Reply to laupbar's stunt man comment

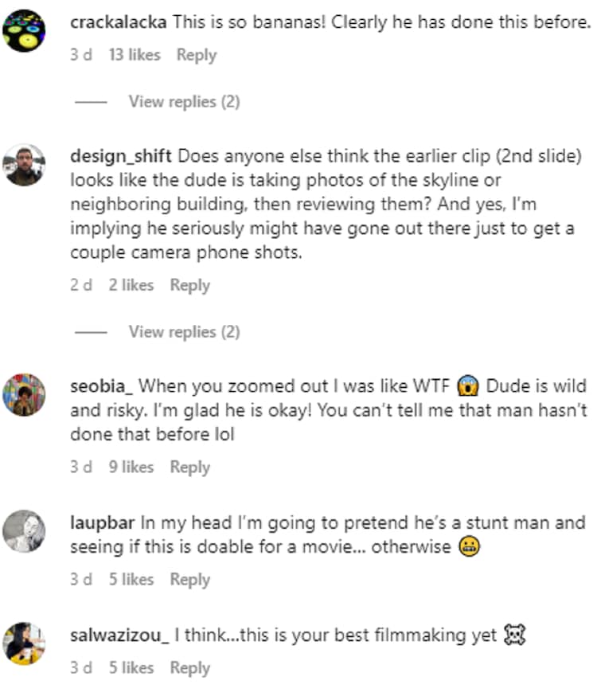(189, 580)
